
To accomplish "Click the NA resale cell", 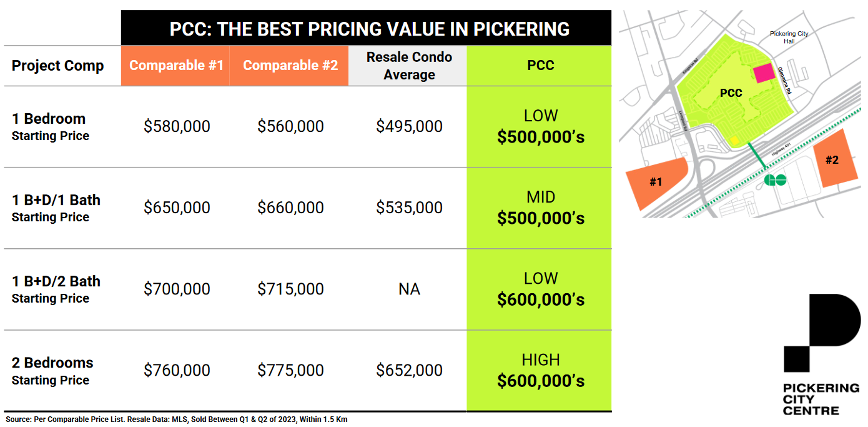I will 409,289.
